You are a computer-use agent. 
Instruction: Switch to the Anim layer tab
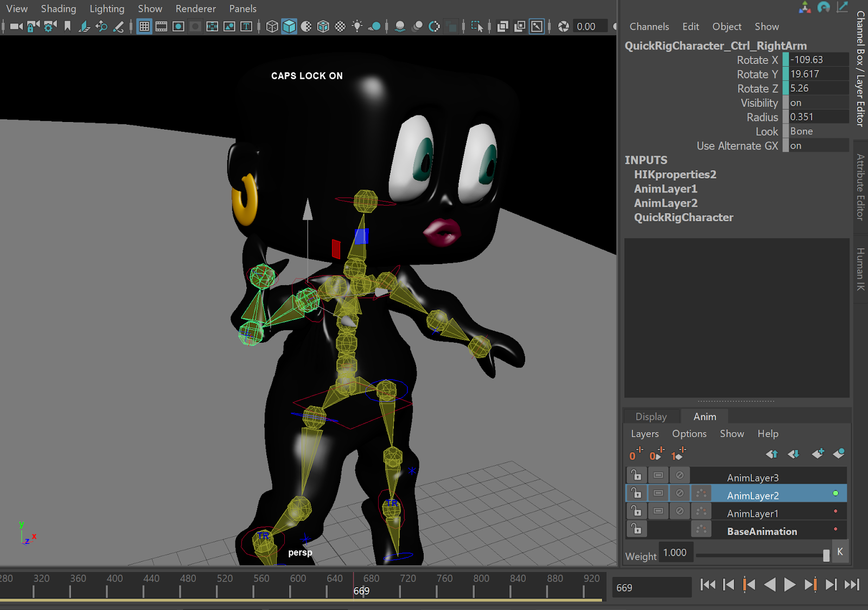click(705, 416)
